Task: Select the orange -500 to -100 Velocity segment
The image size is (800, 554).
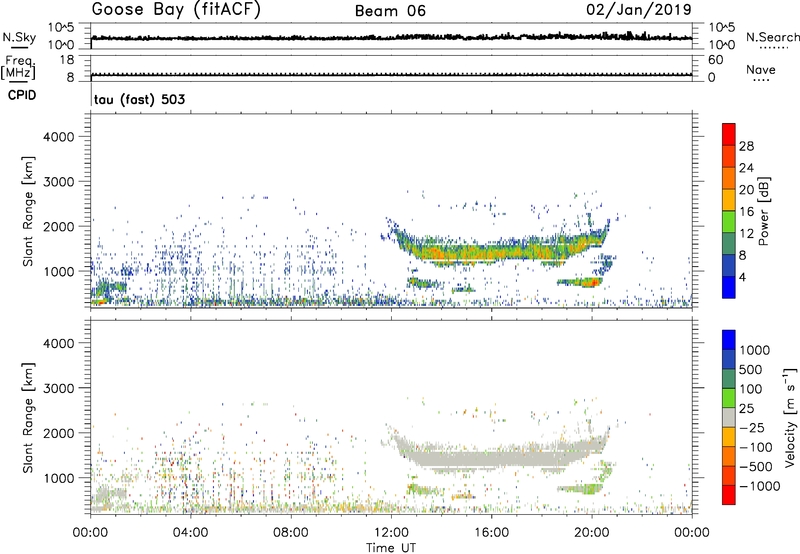Action: pos(729,456)
